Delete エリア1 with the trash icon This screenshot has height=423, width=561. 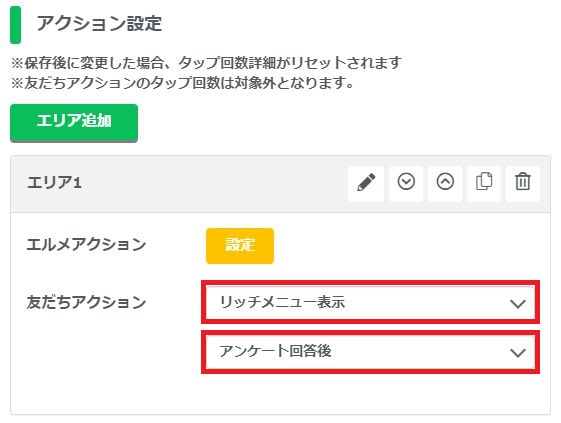(523, 183)
